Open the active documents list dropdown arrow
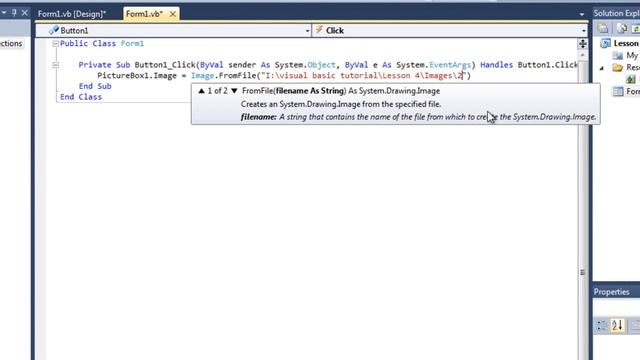 [x=582, y=14]
